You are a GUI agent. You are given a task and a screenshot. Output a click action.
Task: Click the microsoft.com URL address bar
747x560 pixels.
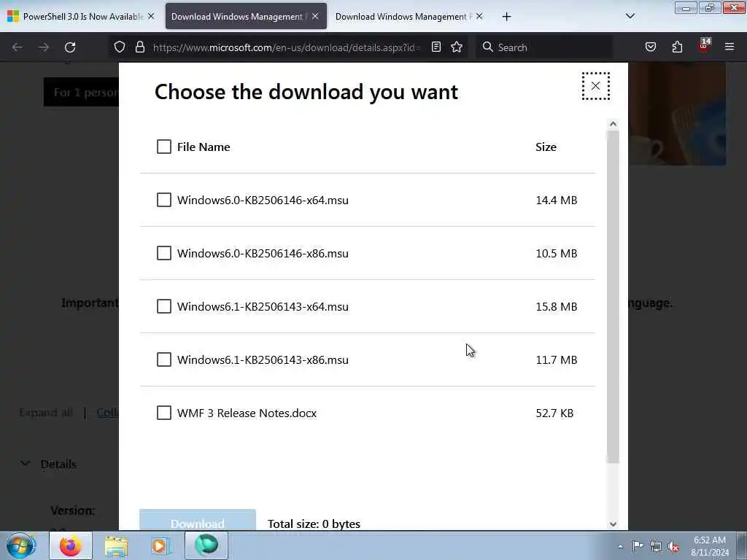click(x=287, y=47)
